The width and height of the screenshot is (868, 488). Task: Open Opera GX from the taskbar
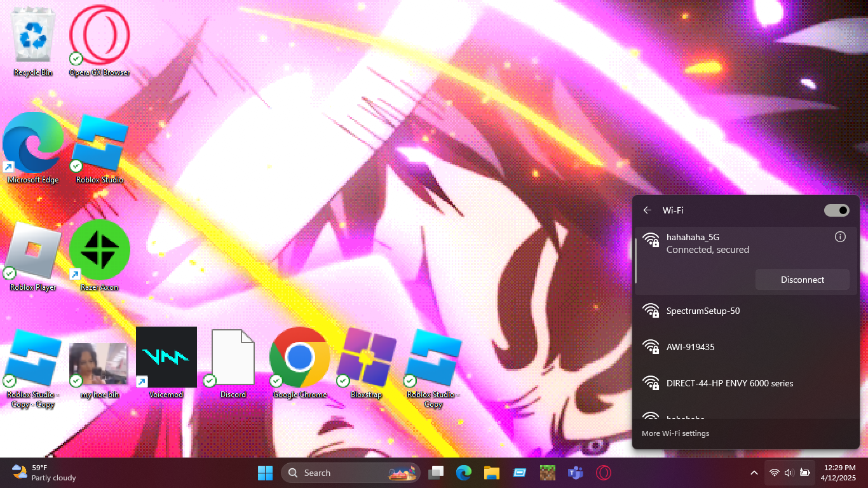tap(604, 473)
